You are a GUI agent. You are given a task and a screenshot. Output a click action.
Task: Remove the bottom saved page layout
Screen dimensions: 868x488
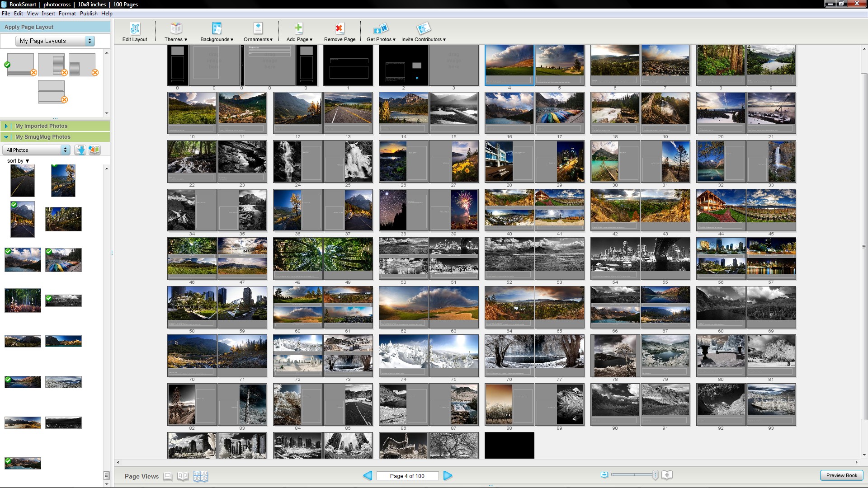click(64, 100)
